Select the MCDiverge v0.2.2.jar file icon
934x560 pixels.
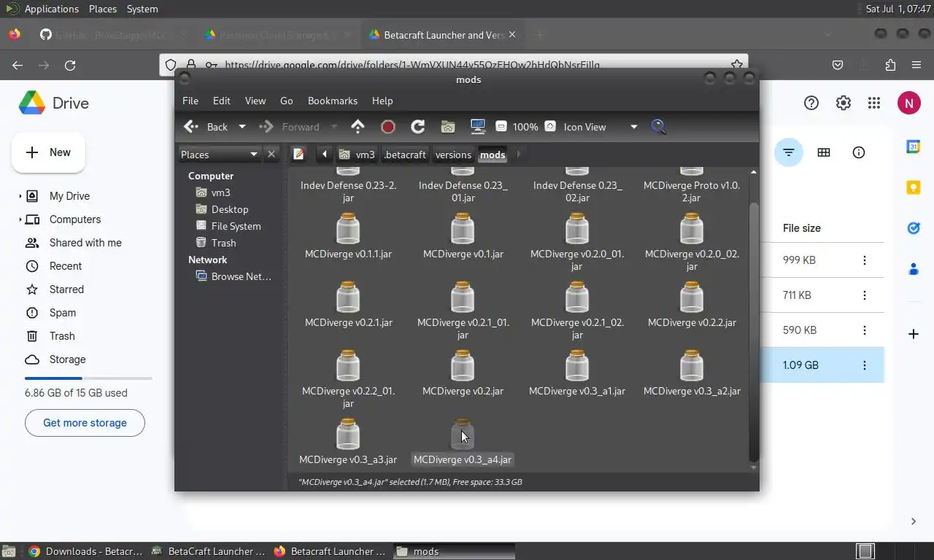click(x=692, y=297)
